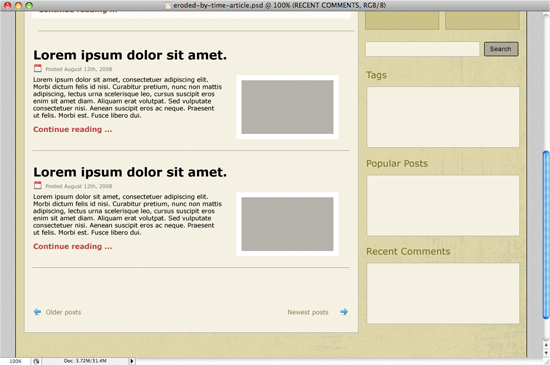550x365 pixels.
Task: Click the content box under Popular Posts
Action: 443,205
